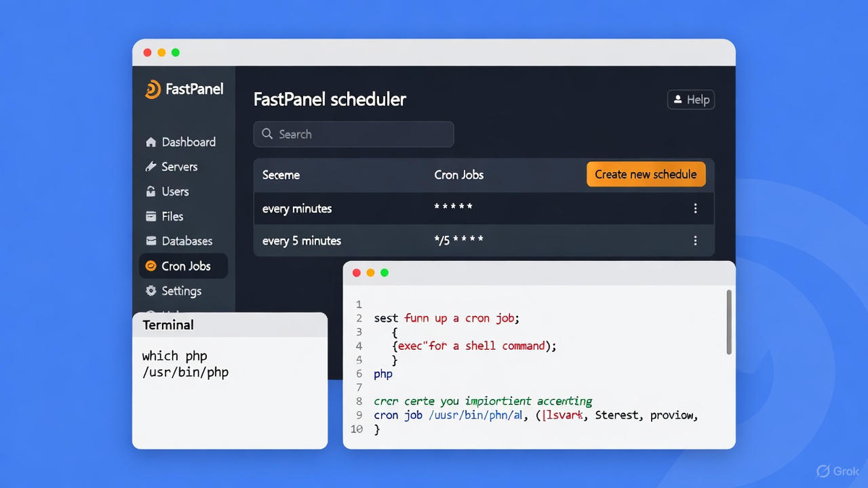Screen dimensions: 868x488
Task: Open Dashboard via its home icon
Action: pyautogui.click(x=150, y=142)
